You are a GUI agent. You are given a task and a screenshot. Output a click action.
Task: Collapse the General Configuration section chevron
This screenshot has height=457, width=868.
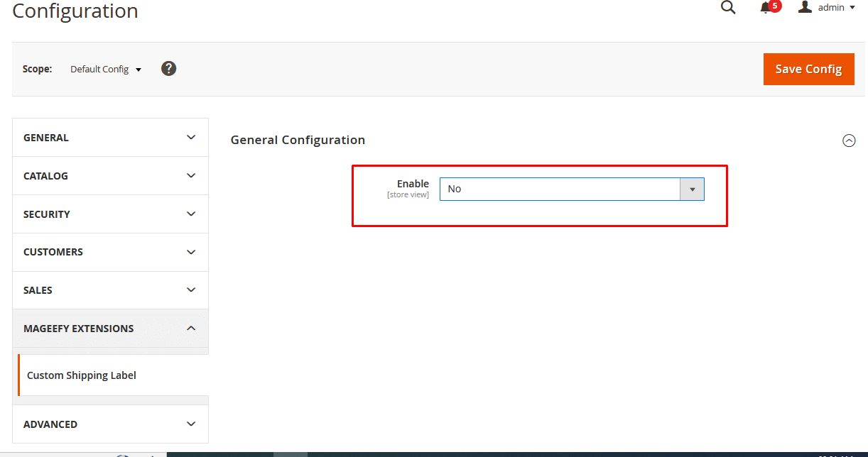point(849,141)
